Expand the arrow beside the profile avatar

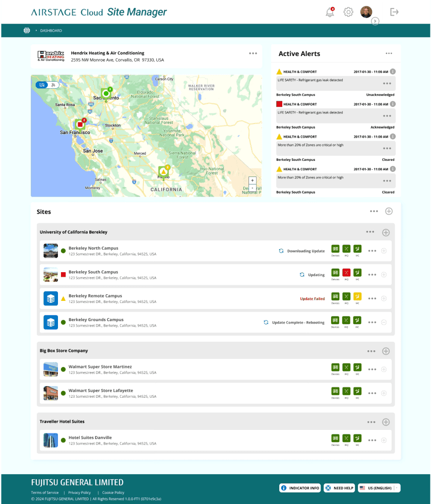click(375, 21)
